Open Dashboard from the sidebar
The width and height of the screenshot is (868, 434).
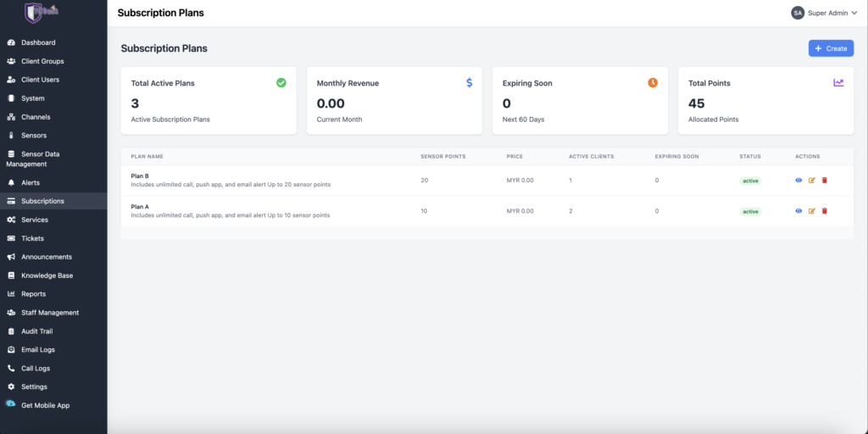[38, 42]
